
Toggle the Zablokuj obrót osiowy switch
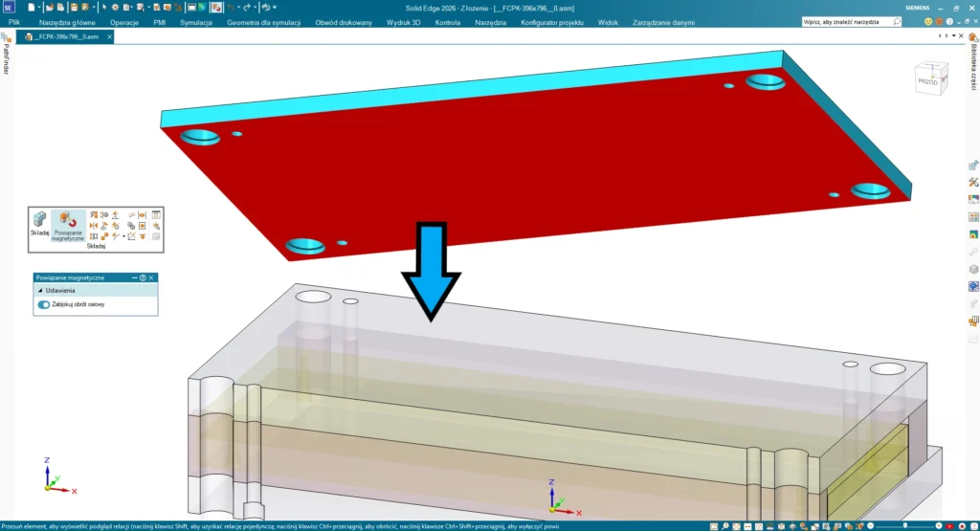click(x=44, y=304)
